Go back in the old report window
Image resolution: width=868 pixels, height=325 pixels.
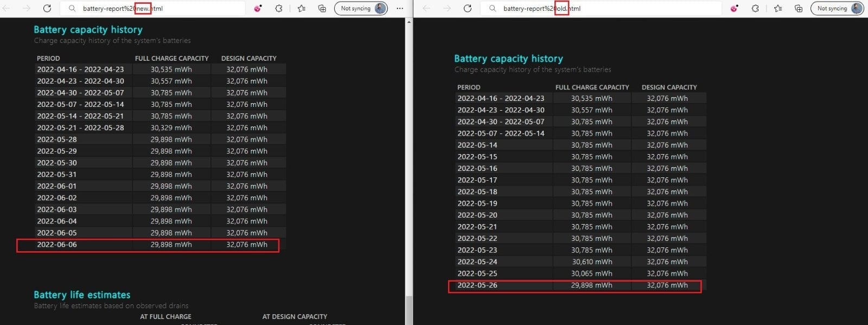click(x=426, y=8)
